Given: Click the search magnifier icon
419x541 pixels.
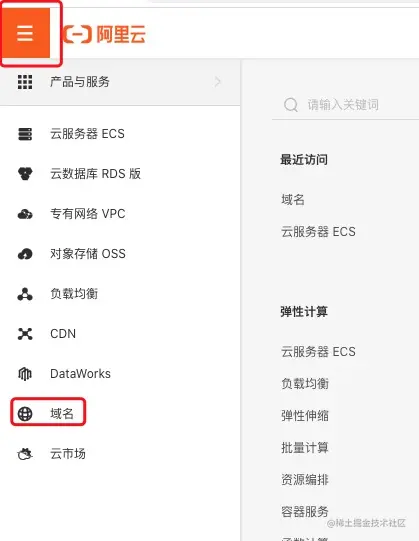Looking at the screenshot, I should point(291,105).
